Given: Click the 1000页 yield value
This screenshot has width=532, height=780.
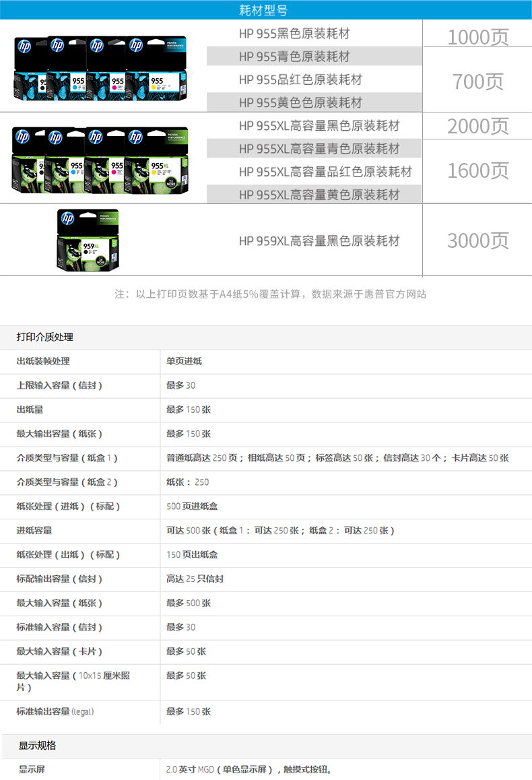Looking at the screenshot, I should pyautogui.click(x=478, y=37).
